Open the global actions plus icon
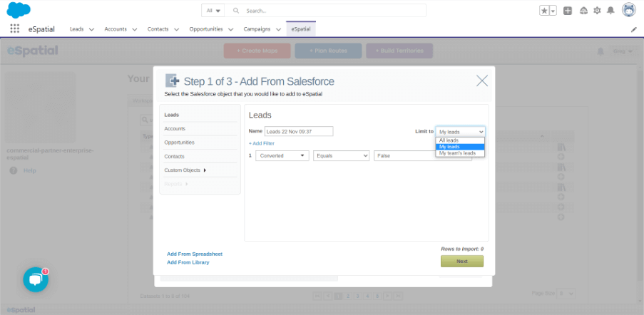This screenshot has height=315, width=644. [568, 11]
